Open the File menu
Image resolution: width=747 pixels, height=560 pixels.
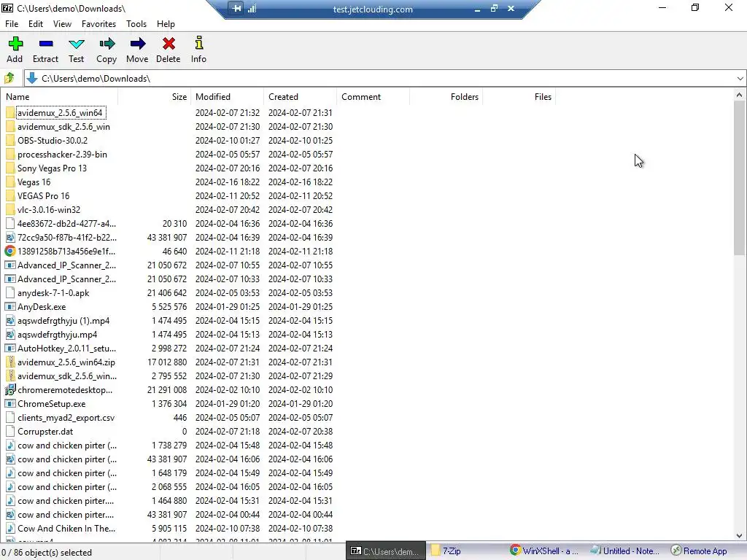12,24
